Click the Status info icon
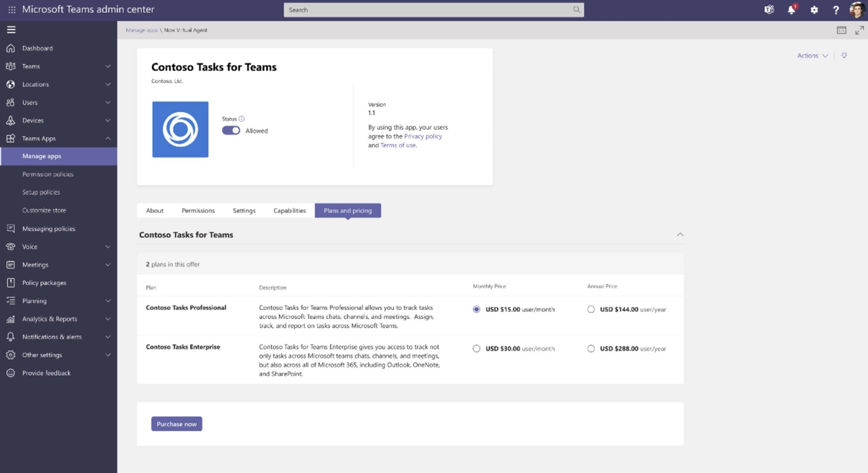The width and height of the screenshot is (868, 473). pyautogui.click(x=242, y=119)
